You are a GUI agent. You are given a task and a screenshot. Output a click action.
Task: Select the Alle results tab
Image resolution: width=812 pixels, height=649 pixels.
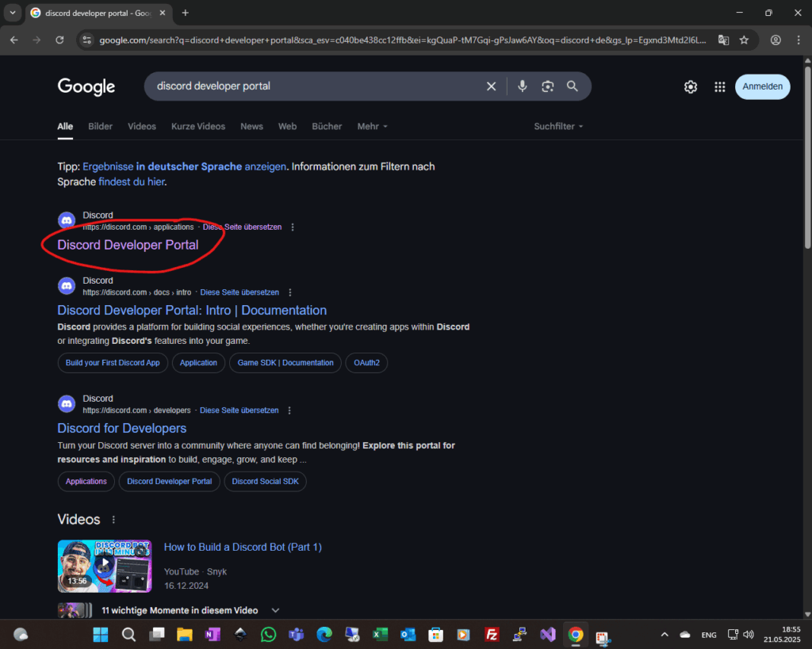tap(65, 126)
